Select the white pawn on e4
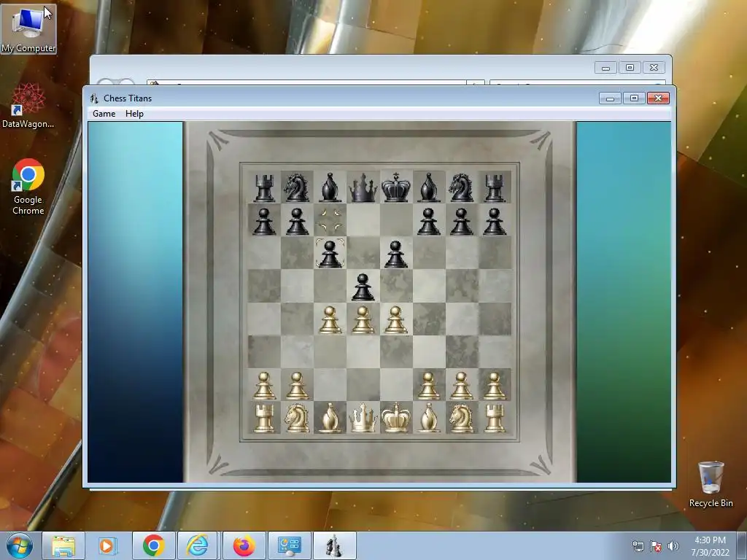 pos(396,319)
